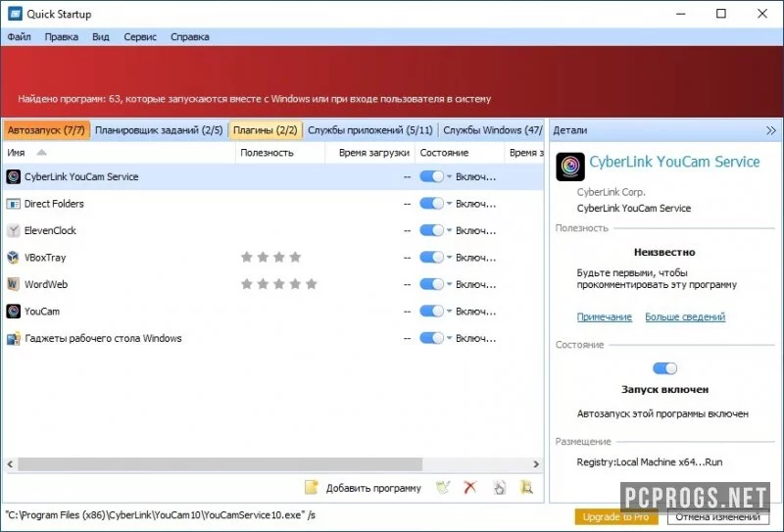The width and height of the screenshot is (784, 532).
Task: Switch to Планировщик заданий (2/5) tab
Action: point(159,130)
